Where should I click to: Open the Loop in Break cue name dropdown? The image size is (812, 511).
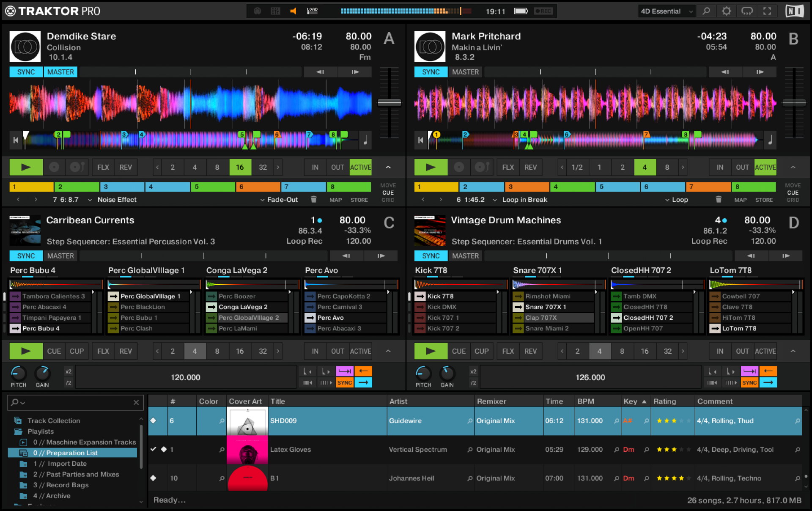(494, 200)
